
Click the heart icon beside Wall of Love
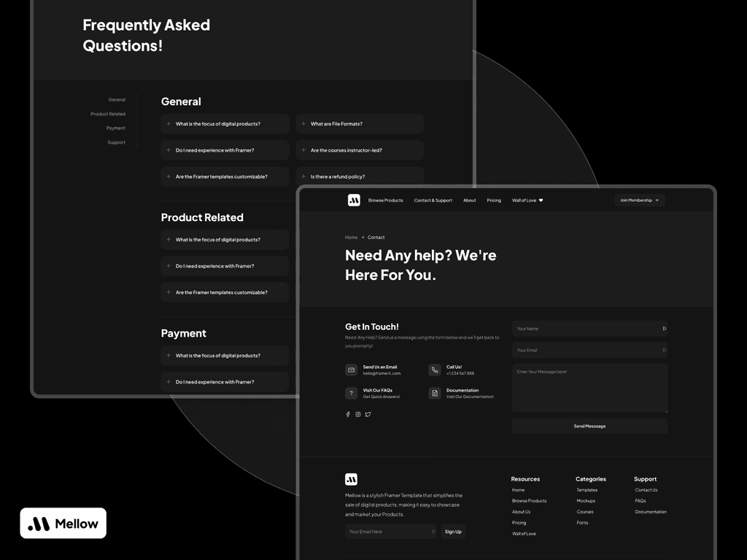[x=541, y=201]
